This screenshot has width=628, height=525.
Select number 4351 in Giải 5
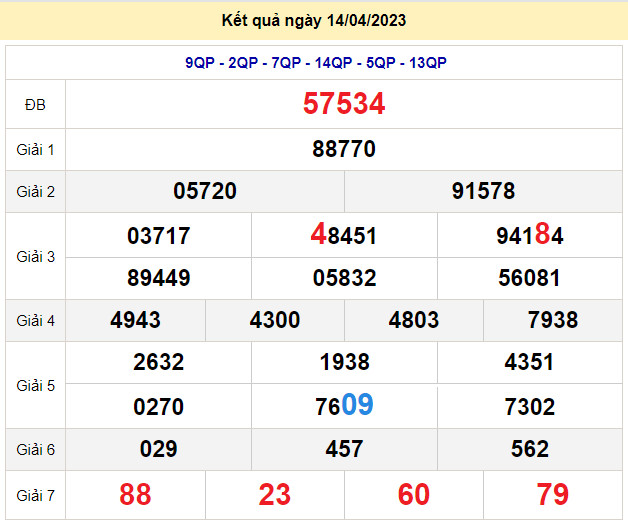[x=529, y=362]
